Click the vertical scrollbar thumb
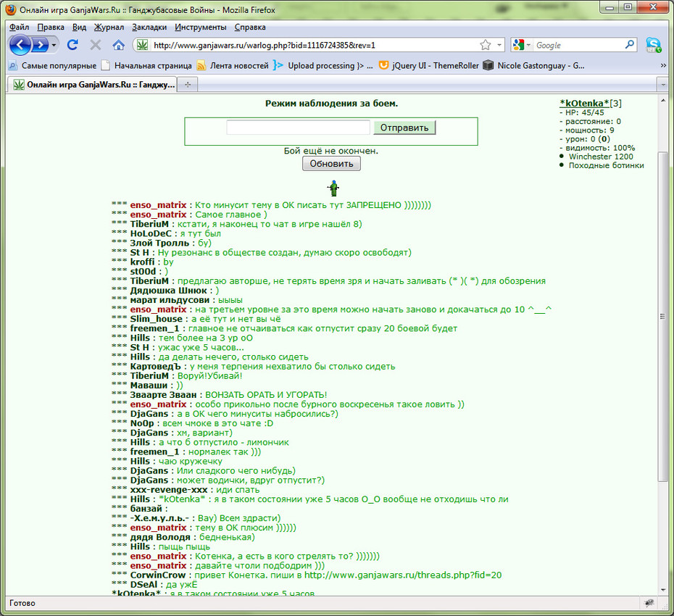Screen dimensions: 674x616 [x=663, y=316]
